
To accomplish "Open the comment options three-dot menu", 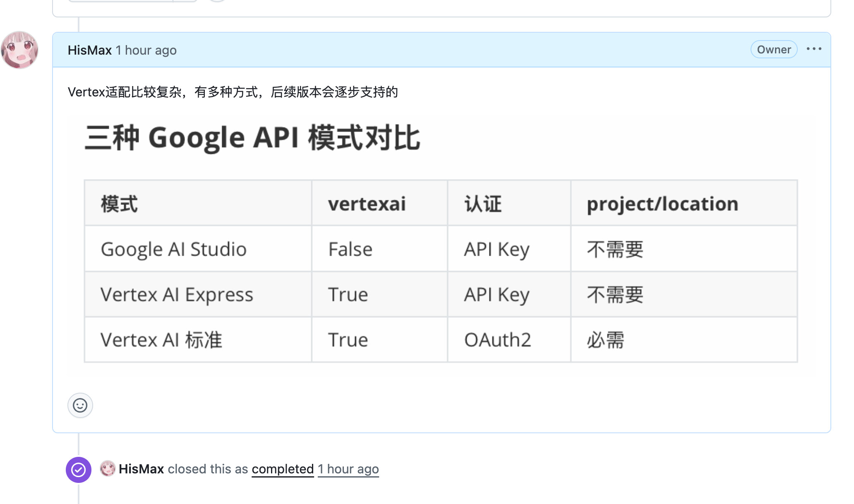I will pos(814,49).
